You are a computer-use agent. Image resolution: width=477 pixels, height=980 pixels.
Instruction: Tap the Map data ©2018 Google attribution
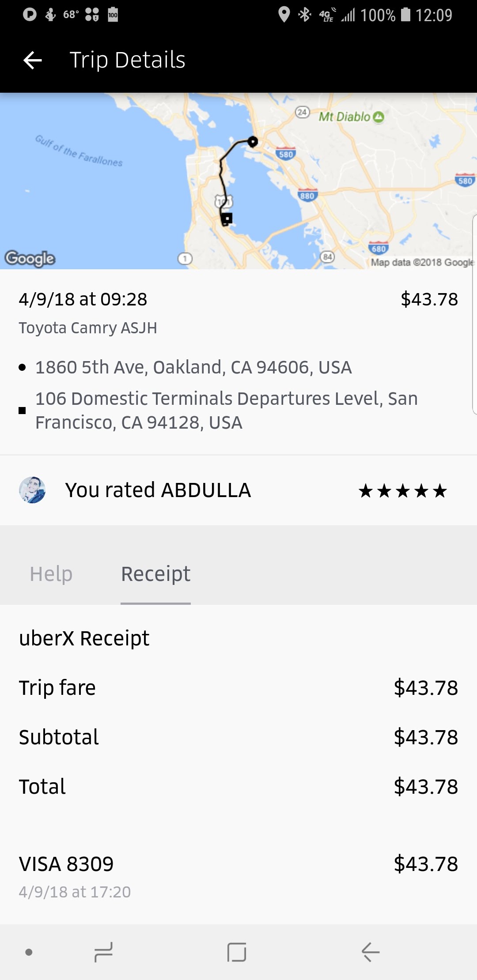click(x=422, y=262)
